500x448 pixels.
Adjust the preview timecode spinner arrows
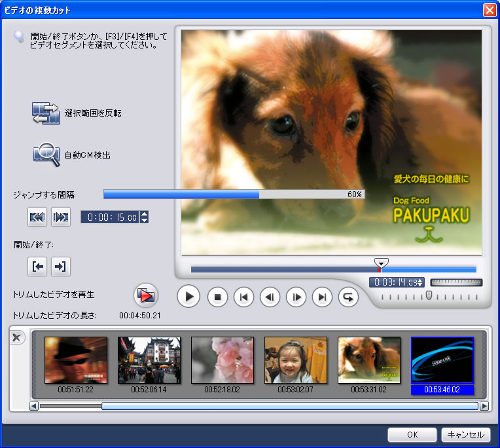pos(420,282)
